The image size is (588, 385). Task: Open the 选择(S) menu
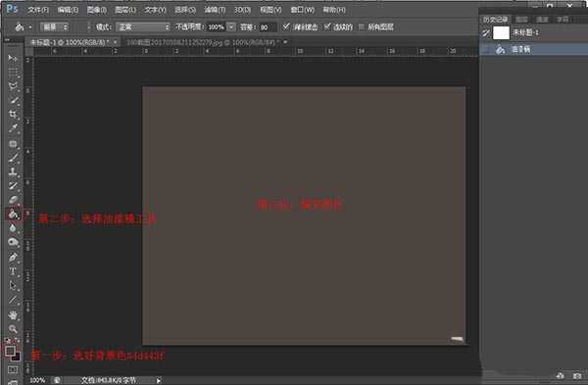185,10
